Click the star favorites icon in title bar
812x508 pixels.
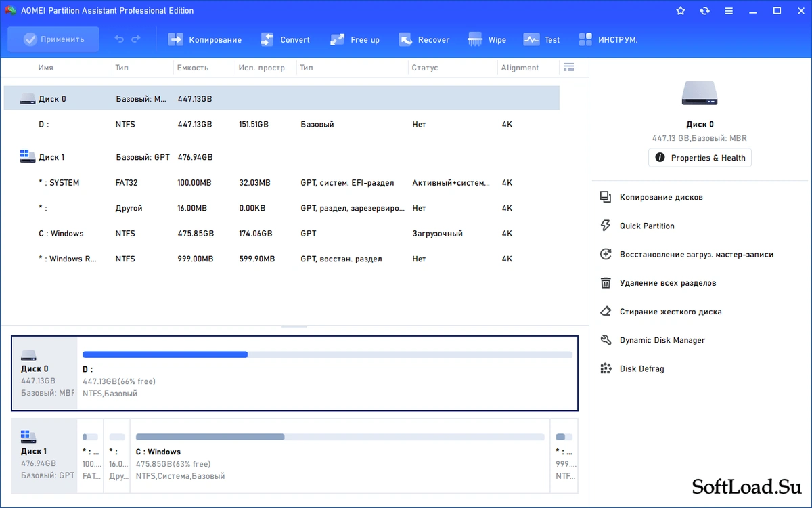pyautogui.click(x=681, y=11)
